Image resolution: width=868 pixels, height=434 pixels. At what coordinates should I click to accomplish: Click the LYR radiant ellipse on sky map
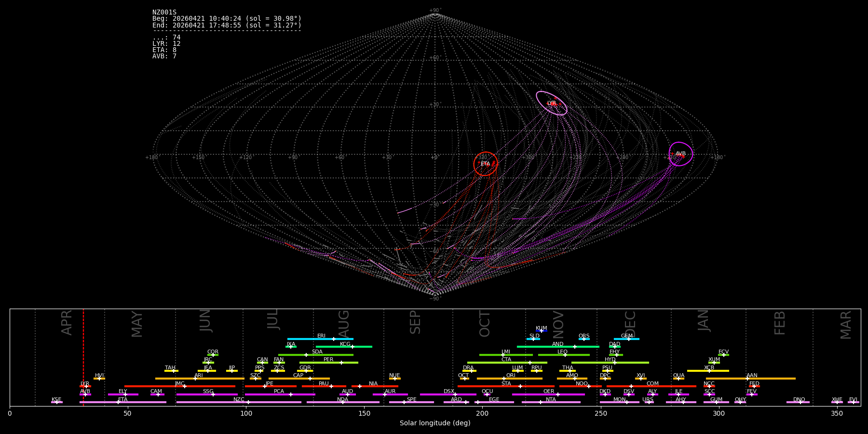(552, 103)
